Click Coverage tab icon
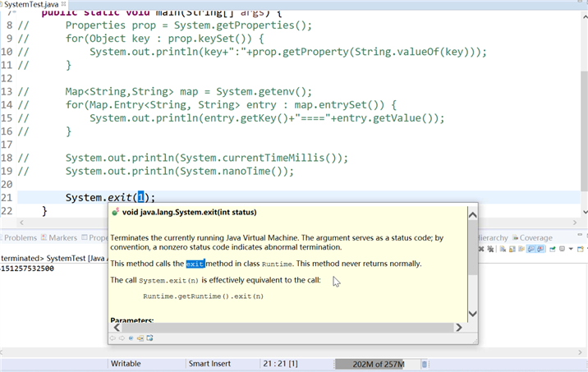This screenshot has height=372, width=588. click(515, 238)
